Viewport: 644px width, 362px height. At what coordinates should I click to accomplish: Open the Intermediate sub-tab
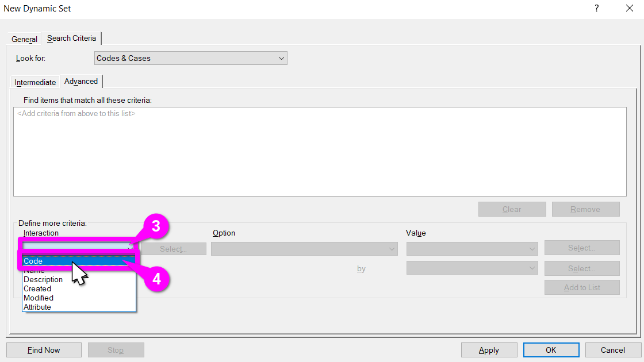coord(35,82)
